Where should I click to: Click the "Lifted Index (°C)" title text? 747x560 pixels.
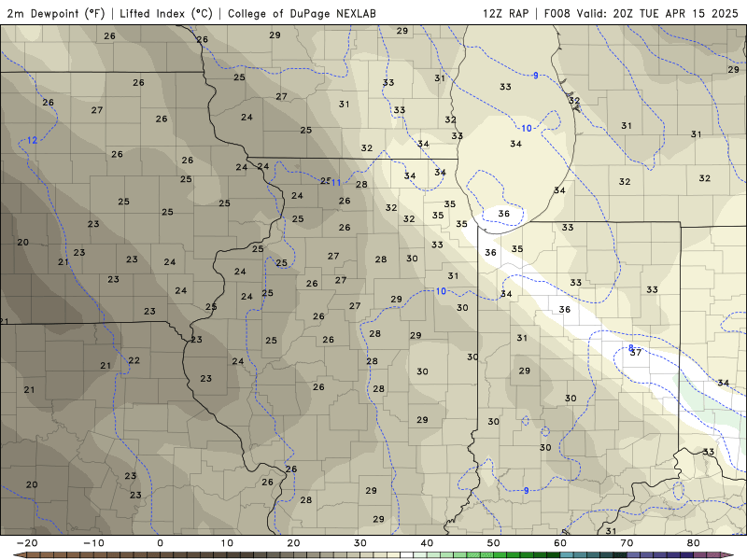tap(166, 13)
